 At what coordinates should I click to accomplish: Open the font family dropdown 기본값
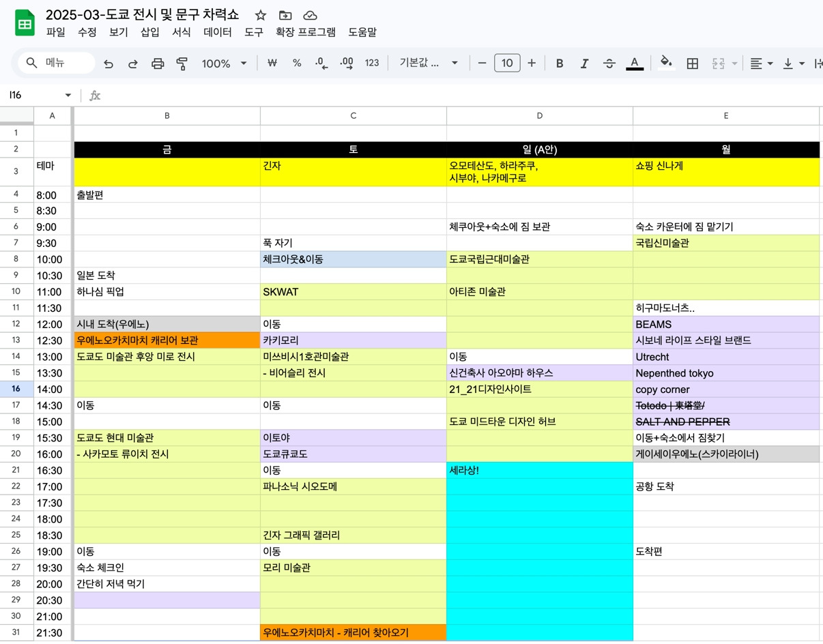point(428,63)
